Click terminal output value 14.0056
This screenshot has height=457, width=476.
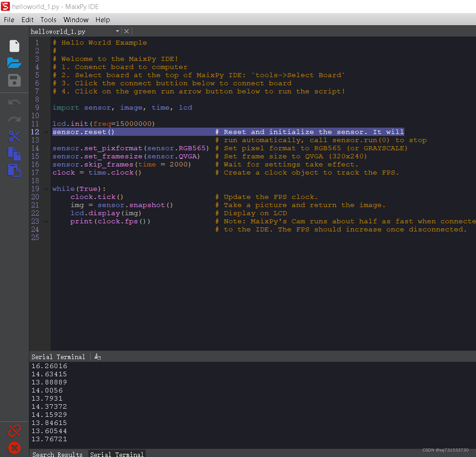tap(47, 391)
